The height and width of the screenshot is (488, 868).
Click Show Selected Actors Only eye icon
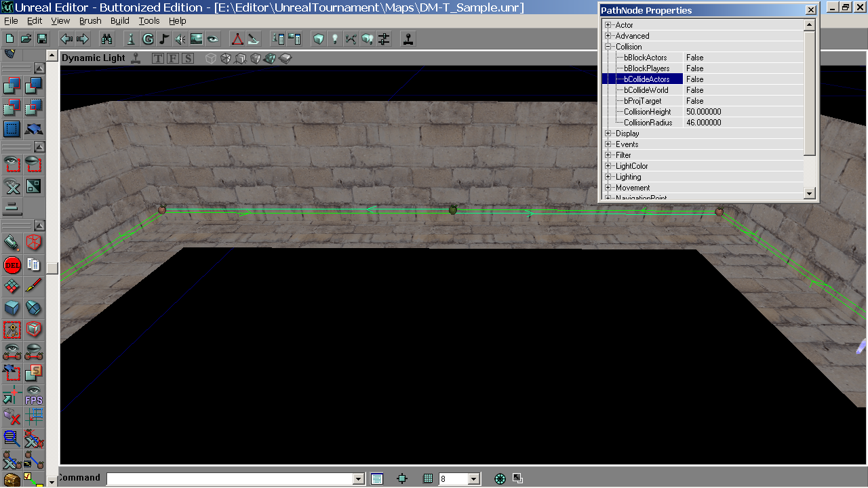tap(12, 163)
